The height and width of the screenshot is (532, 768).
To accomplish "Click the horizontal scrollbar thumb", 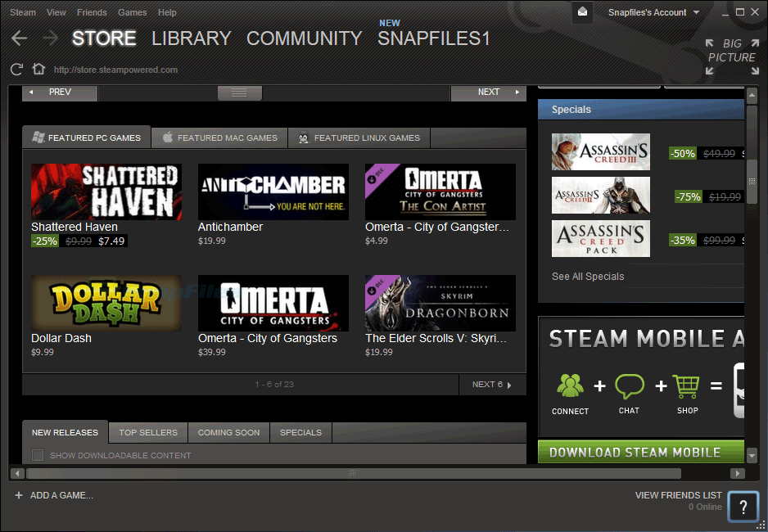I will coord(354,473).
